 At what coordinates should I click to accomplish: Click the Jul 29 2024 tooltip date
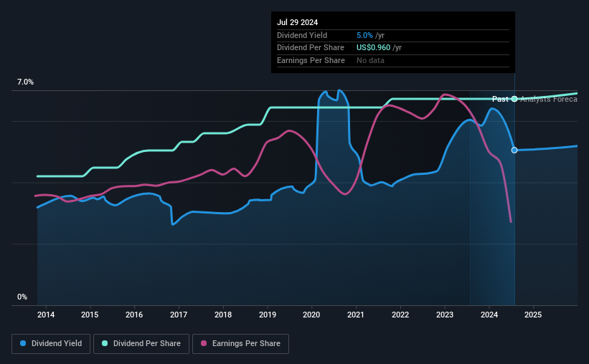click(298, 22)
